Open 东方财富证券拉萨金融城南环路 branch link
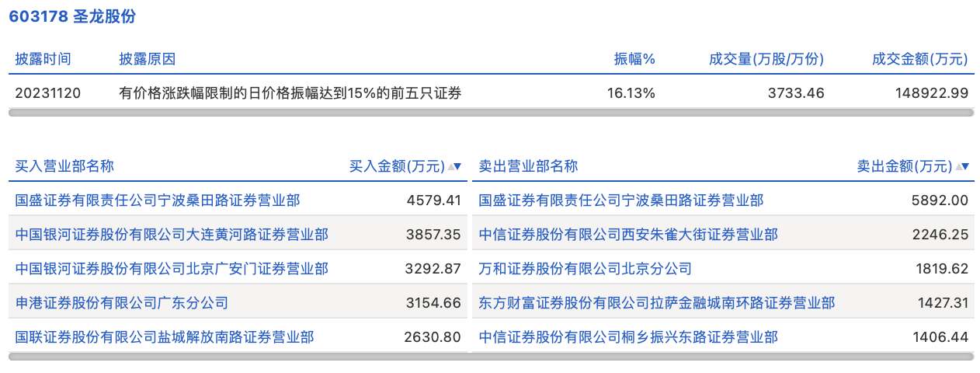The height and width of the screenshot is (373, 980). (x=657, y=303)
